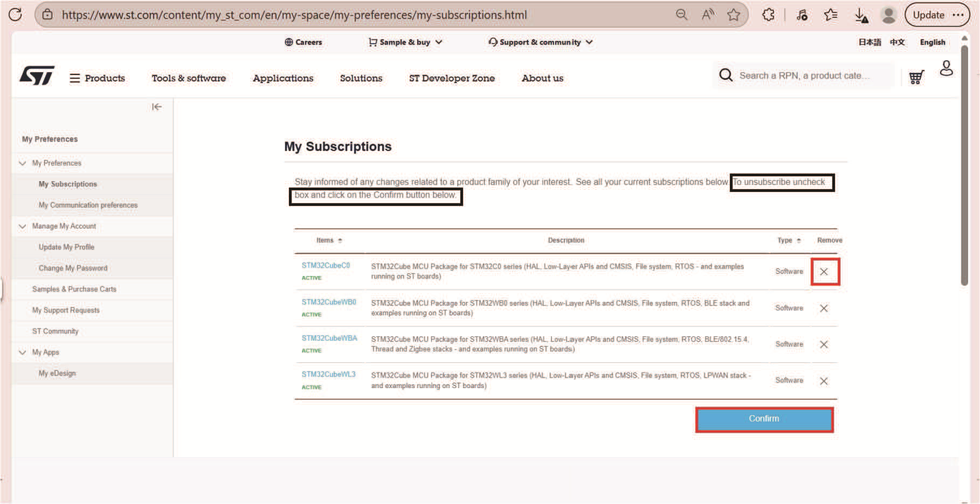The image size is (980, 504).
Task: Remove the STM32CubeWB0 subscription
Action: [x=824, y=308]
